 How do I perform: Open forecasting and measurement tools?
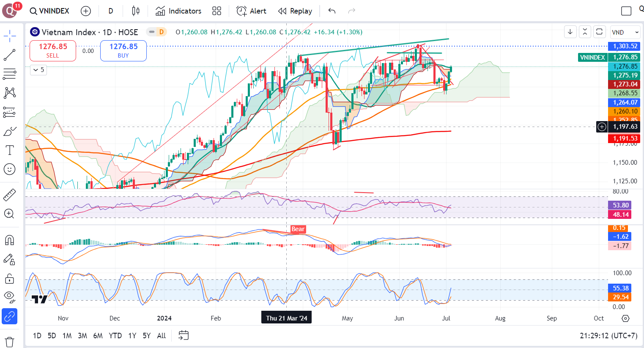click(x=9, y=112)
